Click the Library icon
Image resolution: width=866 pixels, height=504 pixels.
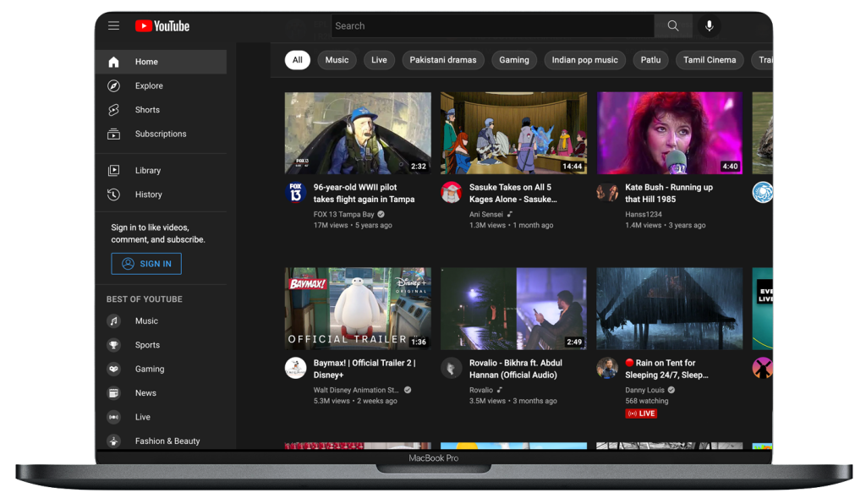pos(114,171)
